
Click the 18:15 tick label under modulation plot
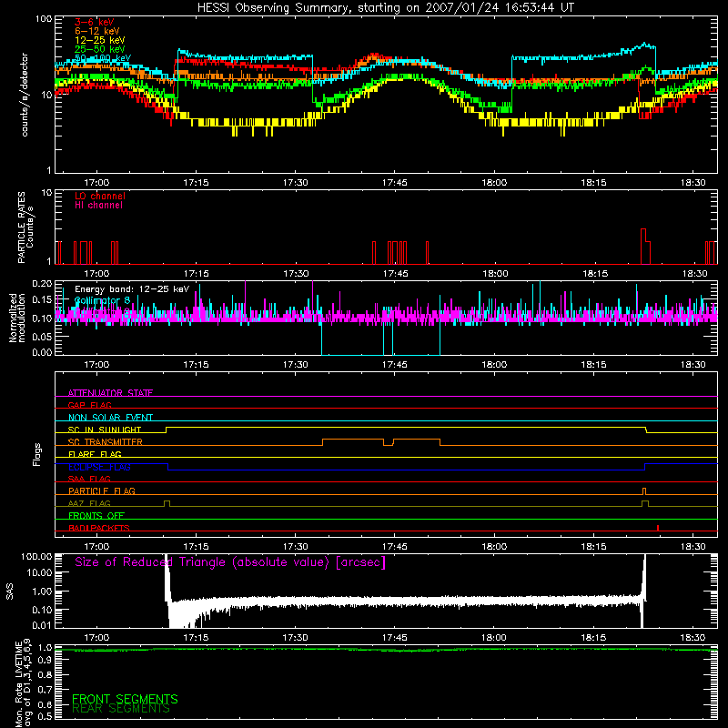[593, 365]
